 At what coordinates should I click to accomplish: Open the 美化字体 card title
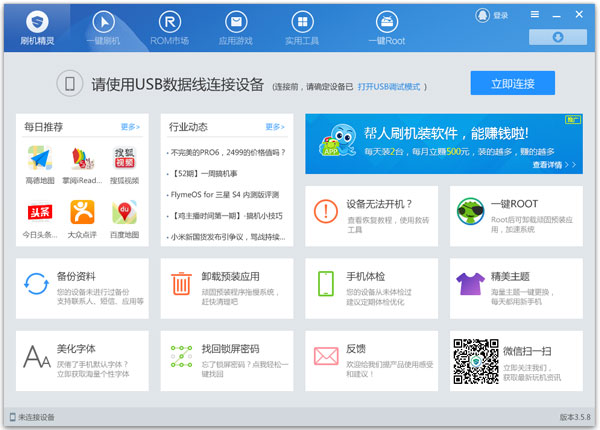(76, 349)
